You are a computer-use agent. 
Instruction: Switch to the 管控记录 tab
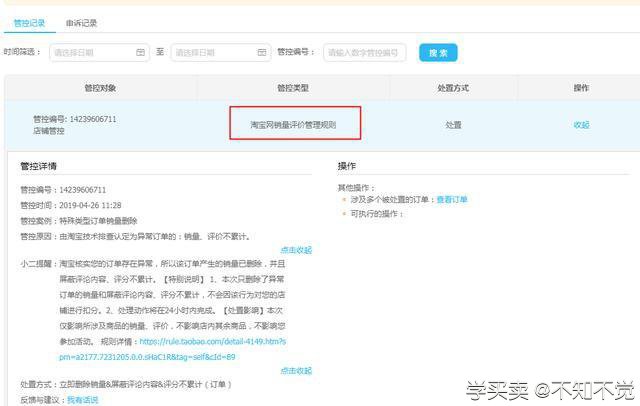click(29, 23)
